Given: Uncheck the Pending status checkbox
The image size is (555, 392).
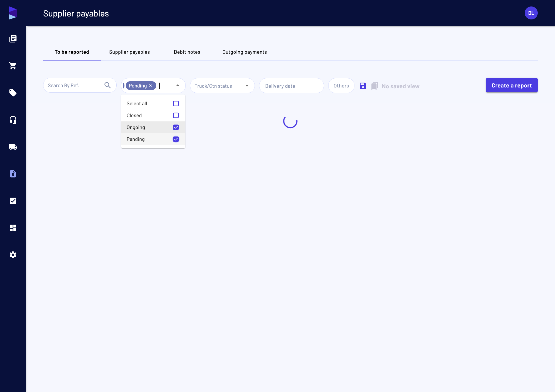Looking at the screenshot, I should click(x=176, y=139).
